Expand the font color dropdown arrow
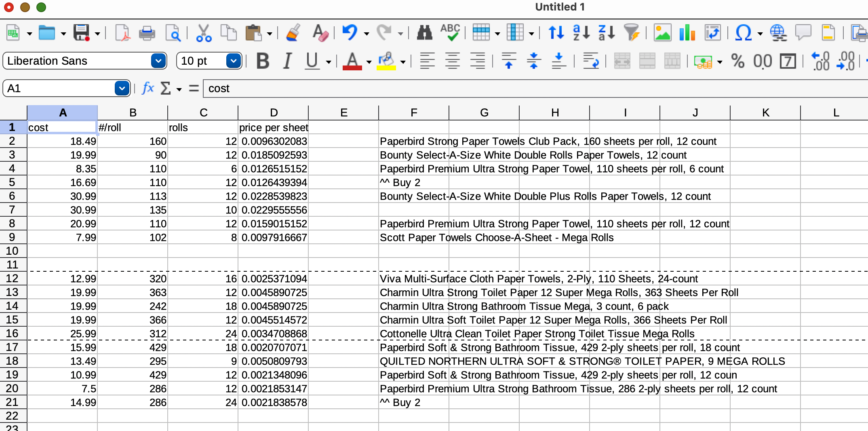This screenshot has height=431, width=868. click(369, 62)
